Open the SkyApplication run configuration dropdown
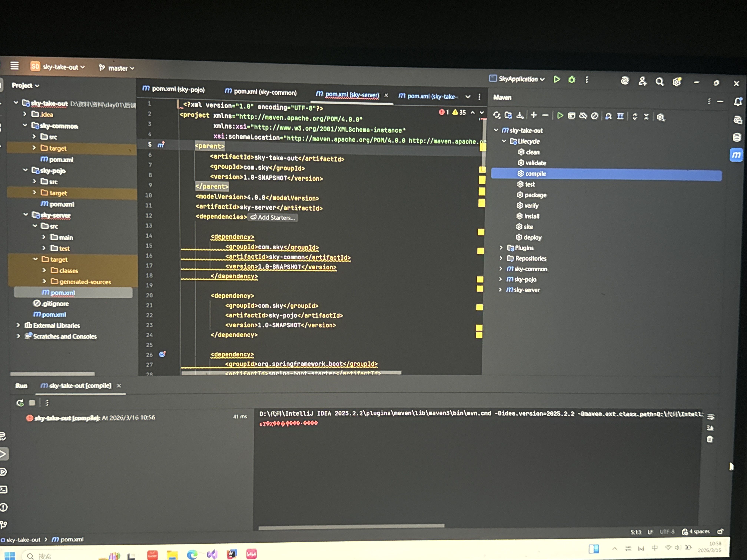This screenshot has width=747, height=560. click(x=542, y=80)
